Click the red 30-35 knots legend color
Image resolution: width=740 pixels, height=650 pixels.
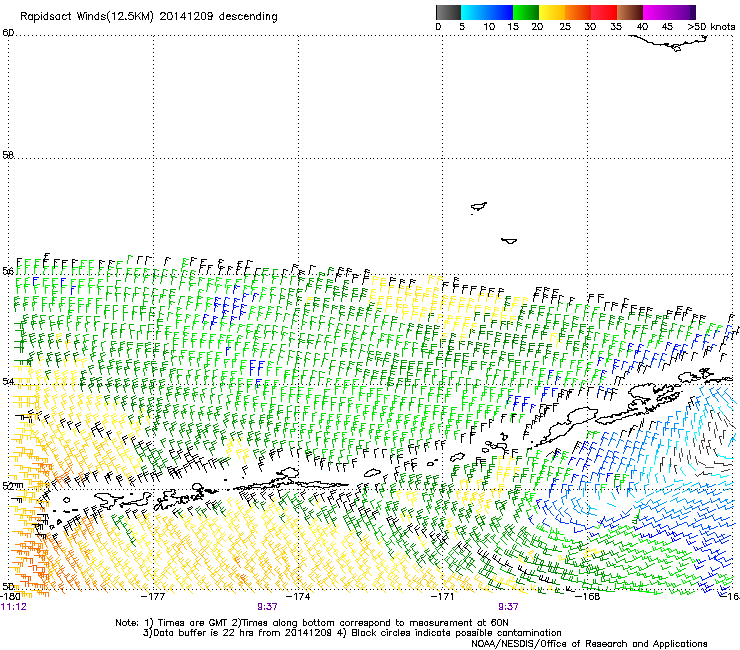[x=604, y=12]
